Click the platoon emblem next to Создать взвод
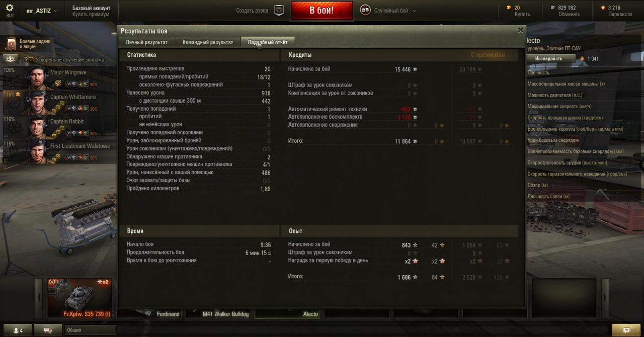644x337 pixels. point(279,10)
